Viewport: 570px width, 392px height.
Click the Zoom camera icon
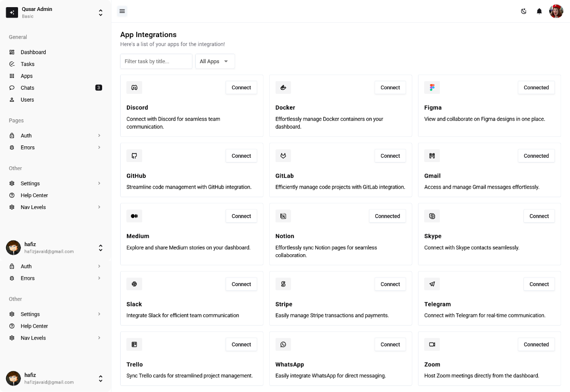(x=432, y=344)
